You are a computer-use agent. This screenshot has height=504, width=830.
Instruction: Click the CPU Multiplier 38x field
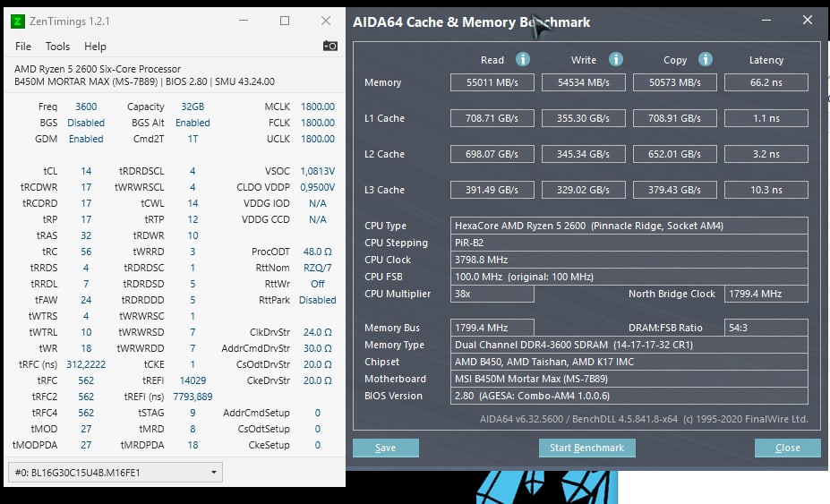pos(492,294)
